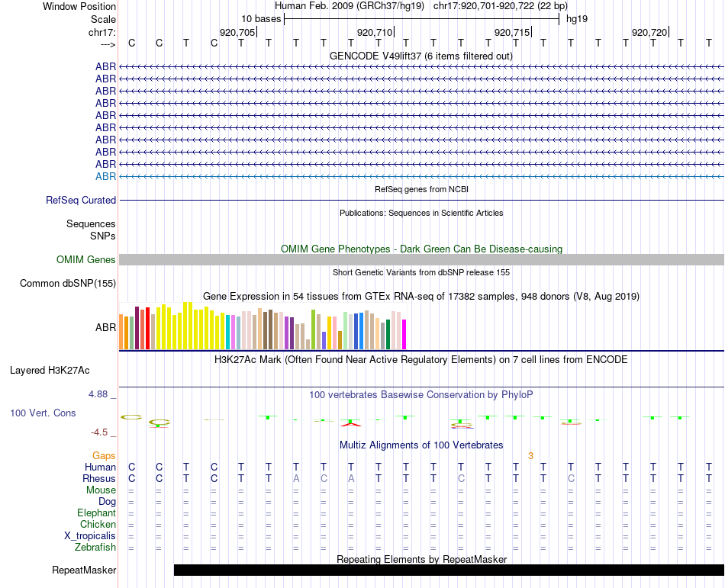
Task: Click the SNPs track label
Action: point(103,236)
